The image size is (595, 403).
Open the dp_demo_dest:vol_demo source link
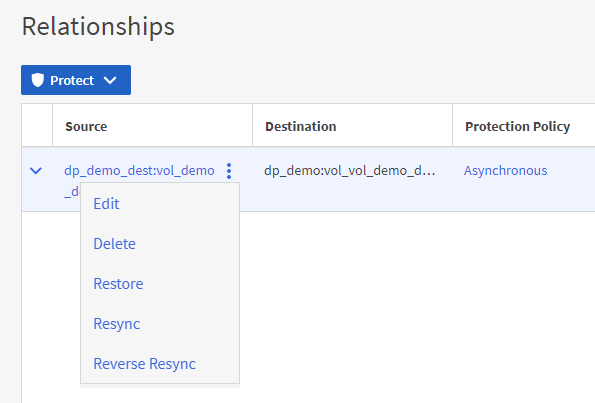139,171
